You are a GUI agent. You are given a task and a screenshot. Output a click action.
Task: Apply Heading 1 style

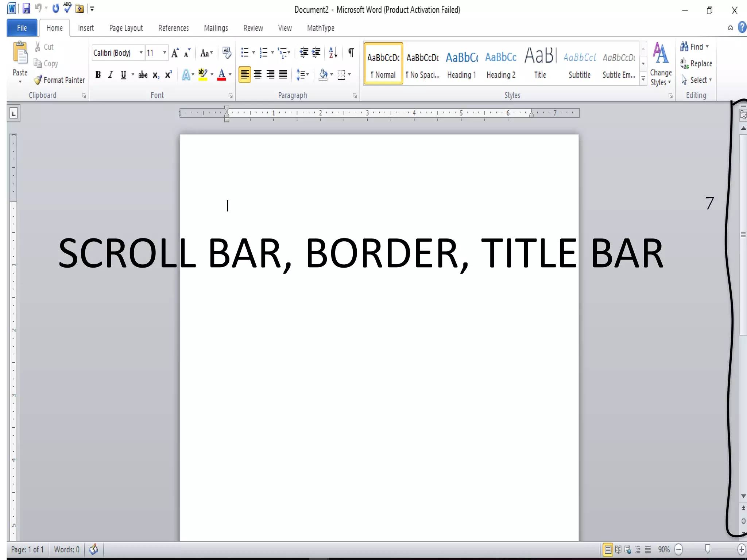click(462, 64)
